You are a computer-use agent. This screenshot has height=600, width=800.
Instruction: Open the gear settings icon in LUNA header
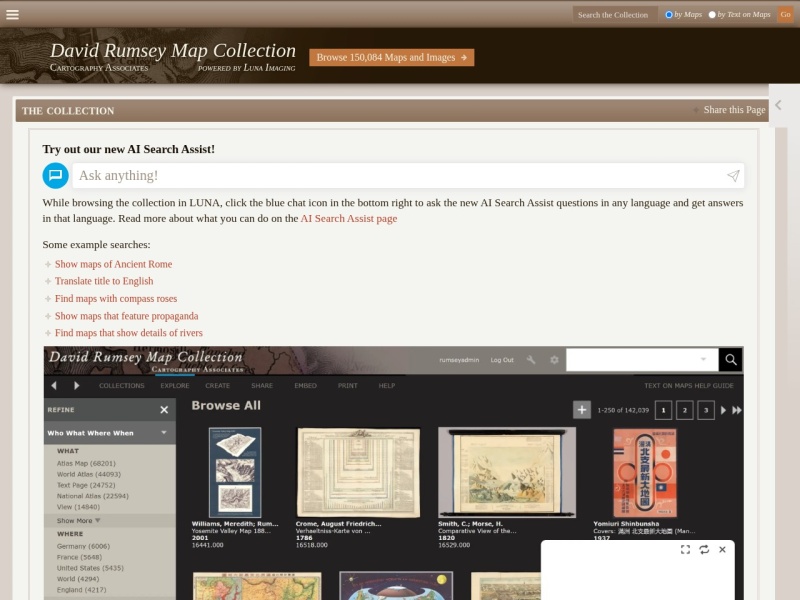click(x=554, y=360)
